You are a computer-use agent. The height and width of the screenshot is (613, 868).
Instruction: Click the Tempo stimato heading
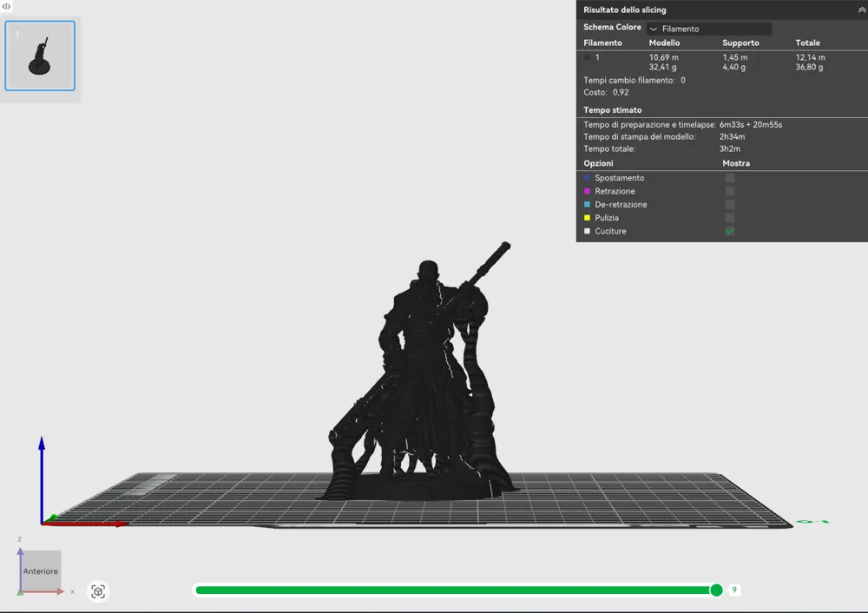pos(612,110)
